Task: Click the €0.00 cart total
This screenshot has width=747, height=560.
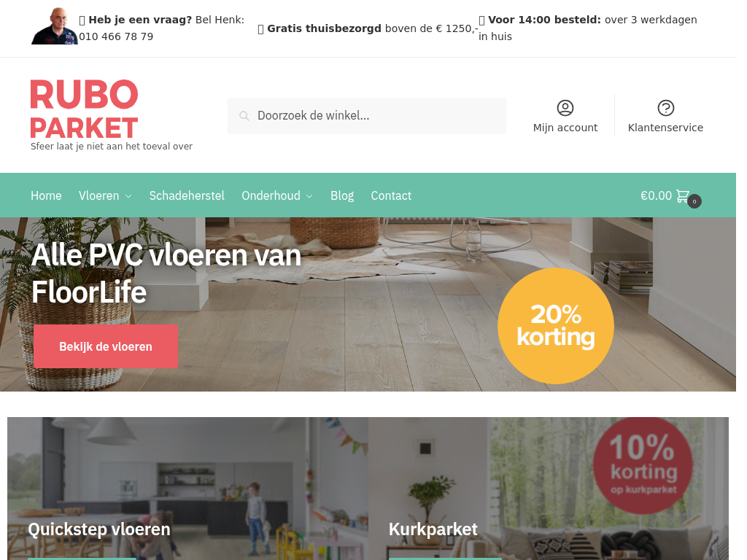Action: point(656,195)
